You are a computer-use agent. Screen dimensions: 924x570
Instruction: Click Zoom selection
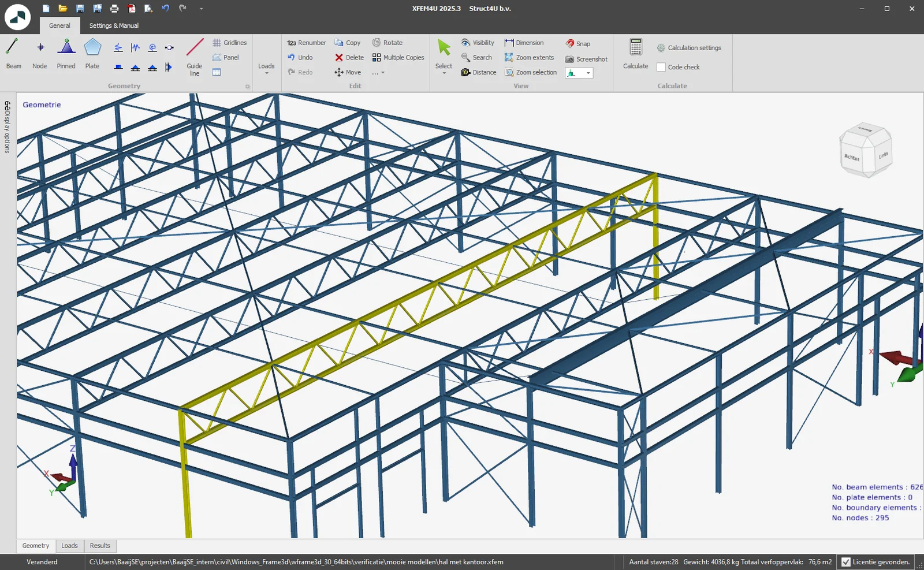pos(531,72)
